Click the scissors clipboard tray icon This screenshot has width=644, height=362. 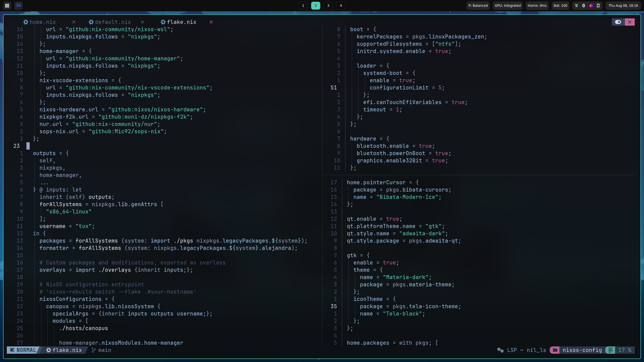tap(576, 6)
